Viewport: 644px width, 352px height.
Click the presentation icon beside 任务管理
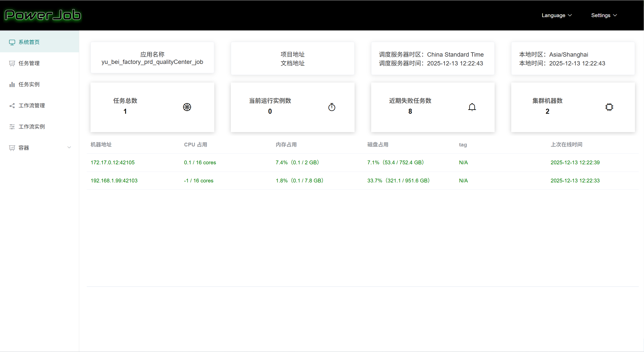pyautogui.click(x=12, y=63)
